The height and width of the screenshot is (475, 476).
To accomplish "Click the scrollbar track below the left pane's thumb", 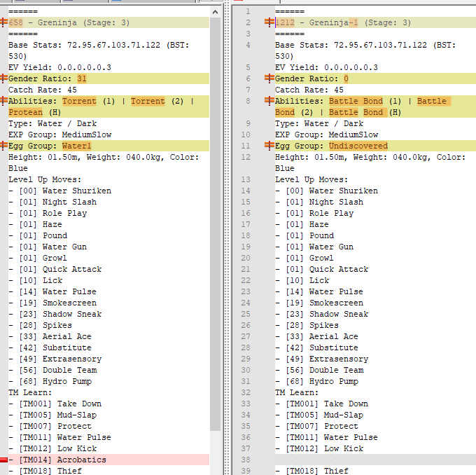I will [x=215, y=453].
